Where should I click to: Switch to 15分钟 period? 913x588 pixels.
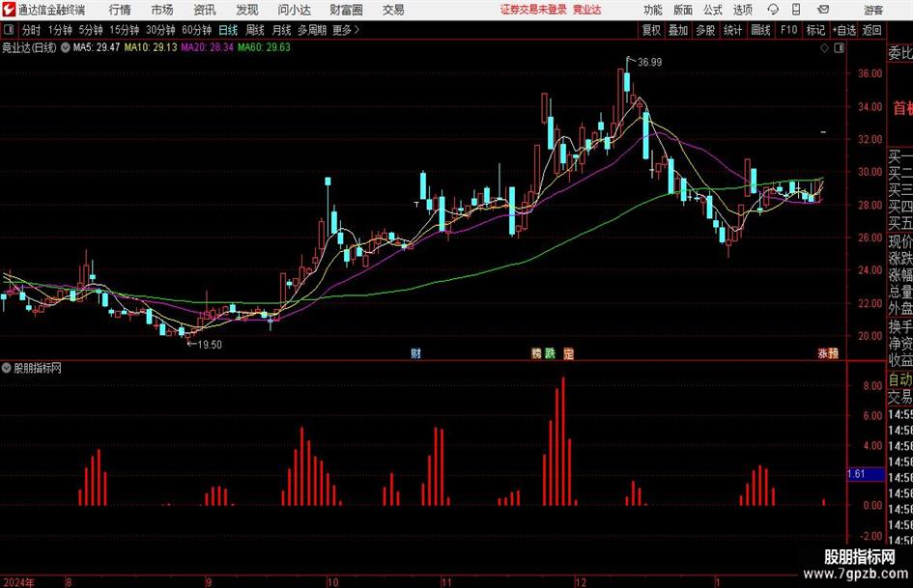(125, 30)
